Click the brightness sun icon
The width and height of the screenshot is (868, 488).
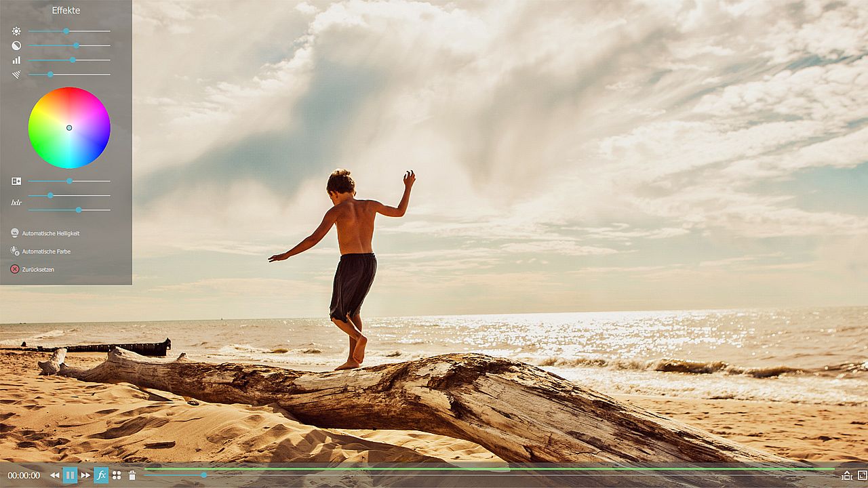pyautogui.click(x=16, y=31)
